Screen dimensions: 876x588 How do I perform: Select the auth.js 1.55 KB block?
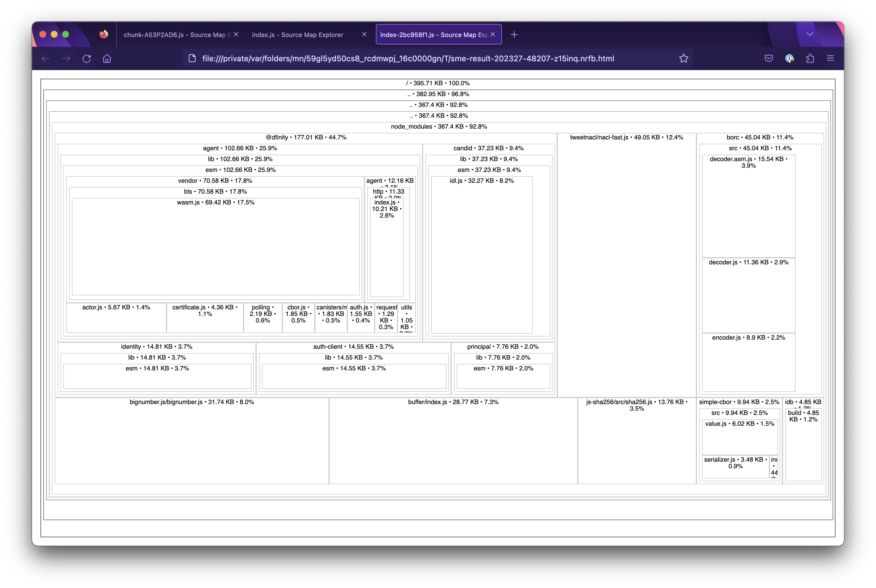point(361,318)
